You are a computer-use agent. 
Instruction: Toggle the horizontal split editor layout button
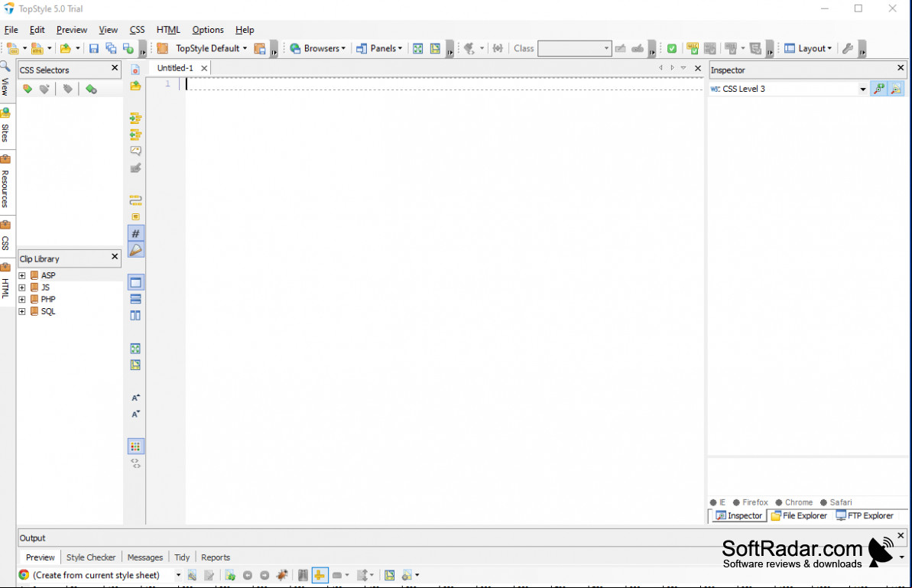tap(135, 299)
